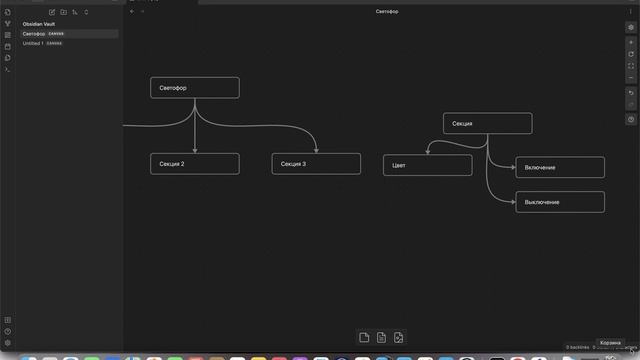Change the file explorer sort order
The image size is (640, 360).
75,12
